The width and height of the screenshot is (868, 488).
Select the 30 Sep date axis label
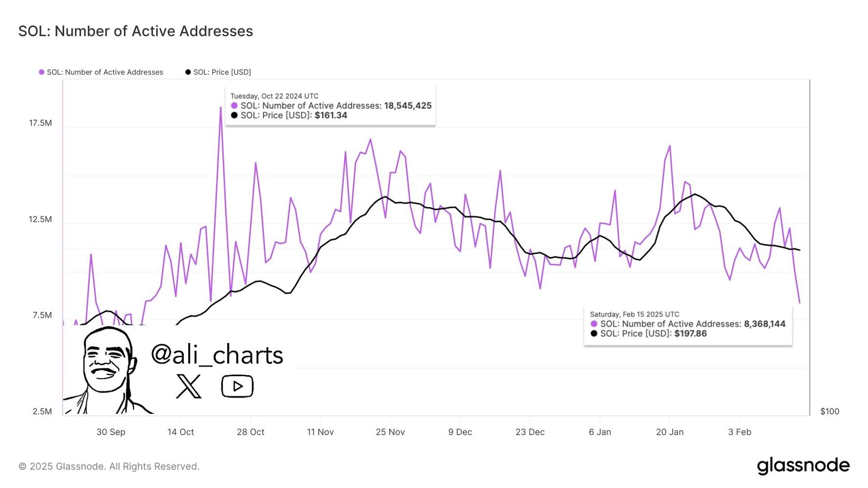(111, 432)
